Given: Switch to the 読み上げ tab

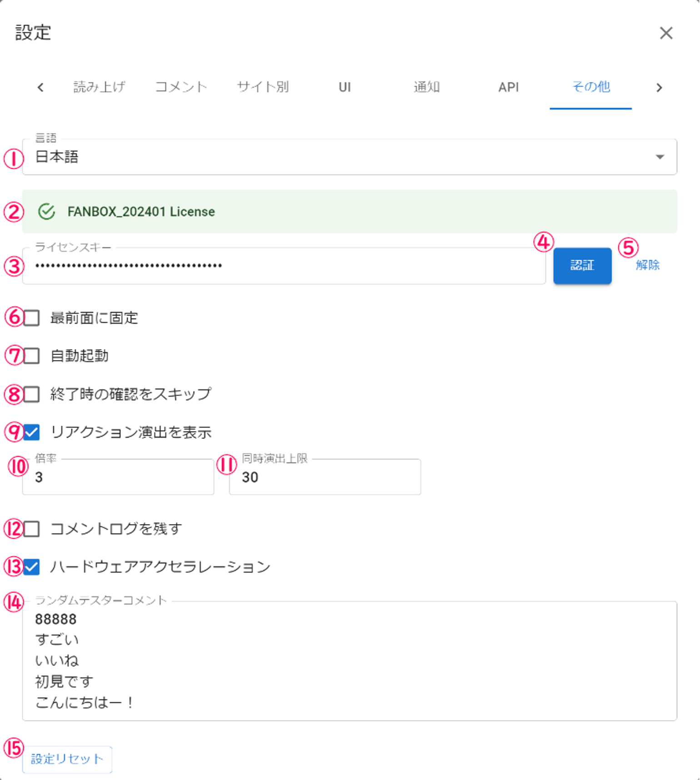Looking at the screenshot, I should (99, 87).
